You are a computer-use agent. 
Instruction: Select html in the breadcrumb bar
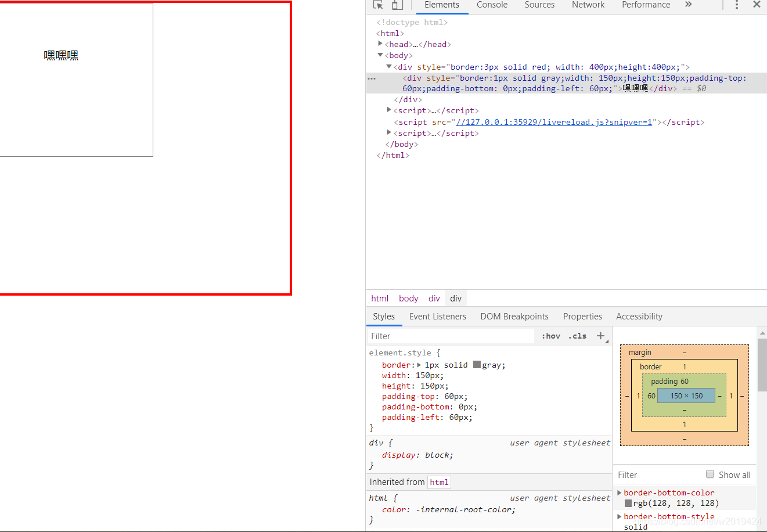coord(380,299)
